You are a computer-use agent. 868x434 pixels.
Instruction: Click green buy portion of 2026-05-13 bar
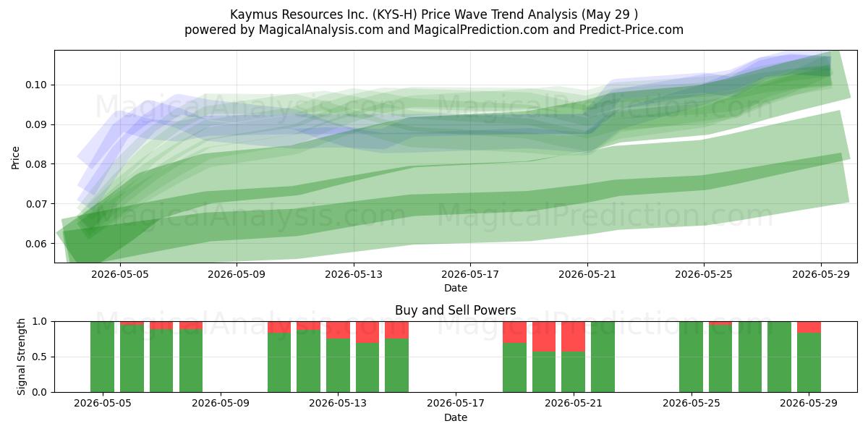338,365
